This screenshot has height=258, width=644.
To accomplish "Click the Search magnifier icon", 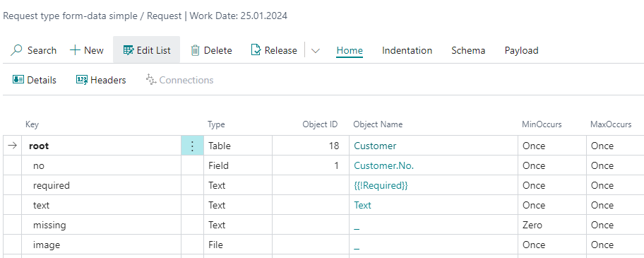I will coord(16,50).
